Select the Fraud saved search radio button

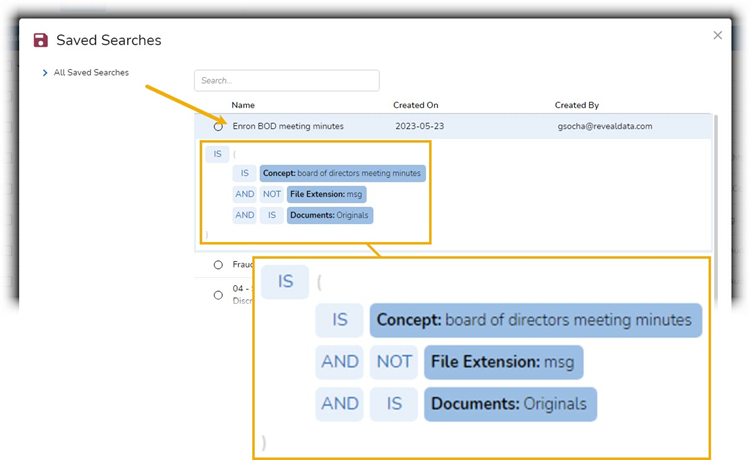[x=218, y=264]
